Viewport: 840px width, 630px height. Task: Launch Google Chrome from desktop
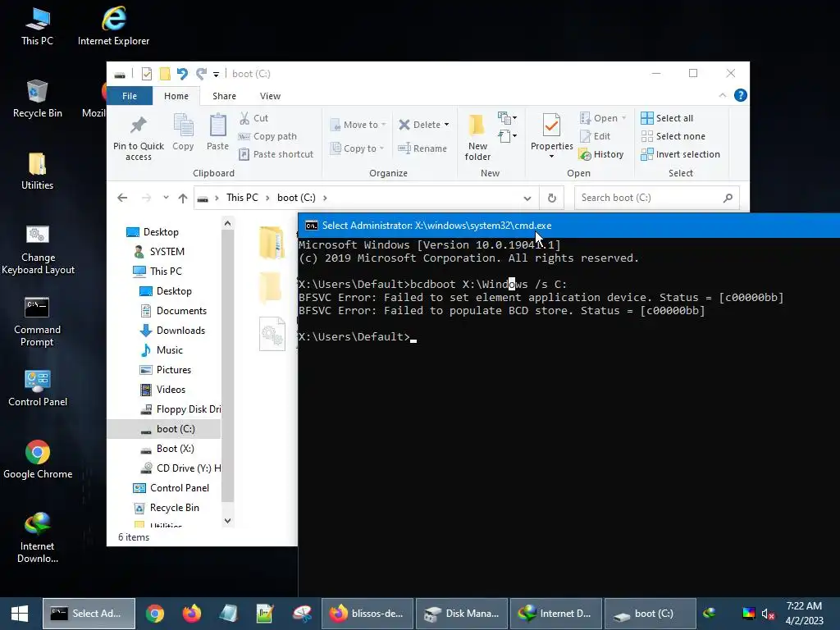(x=38, y=459)
